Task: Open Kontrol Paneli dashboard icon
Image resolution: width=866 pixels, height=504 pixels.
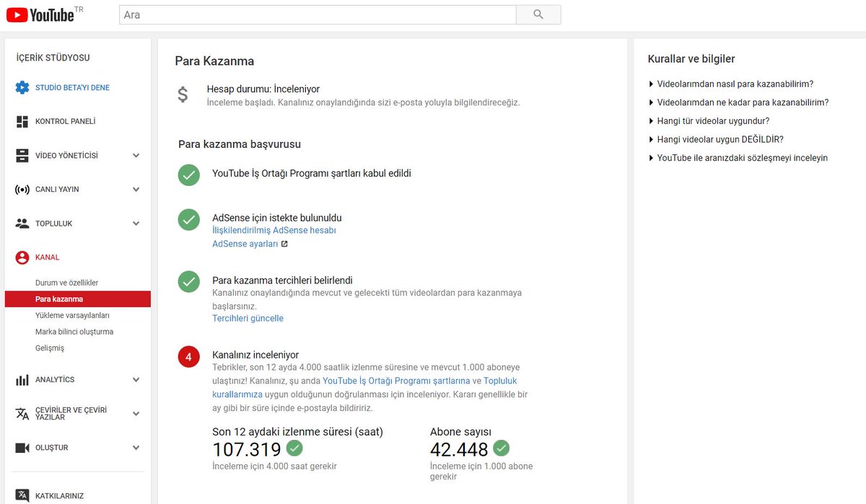Action: click(x=22, y=122)
